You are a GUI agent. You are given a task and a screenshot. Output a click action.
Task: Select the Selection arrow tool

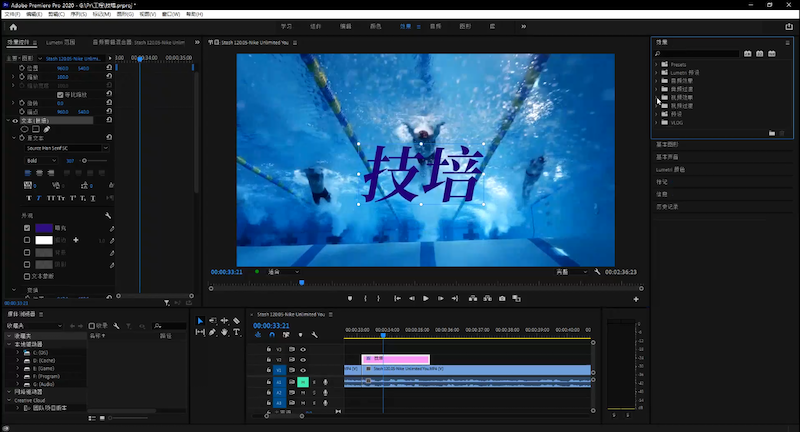(x=200, y=321)
